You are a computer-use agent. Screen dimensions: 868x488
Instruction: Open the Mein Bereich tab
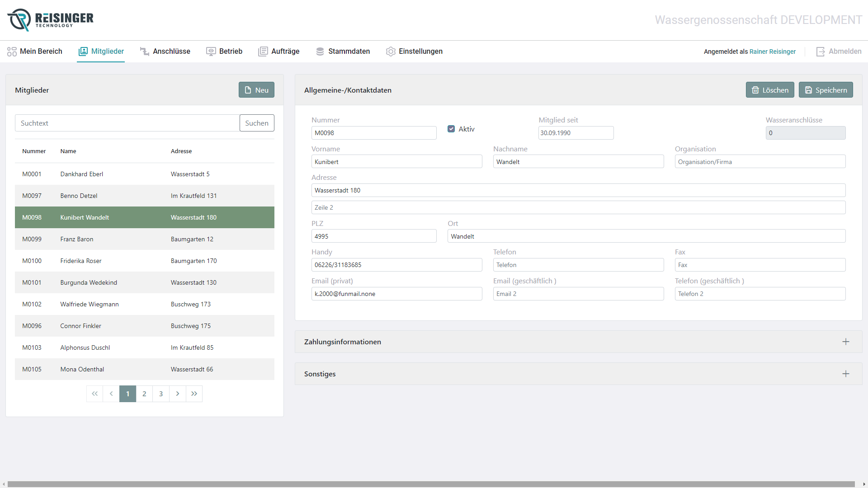(35, 52)
